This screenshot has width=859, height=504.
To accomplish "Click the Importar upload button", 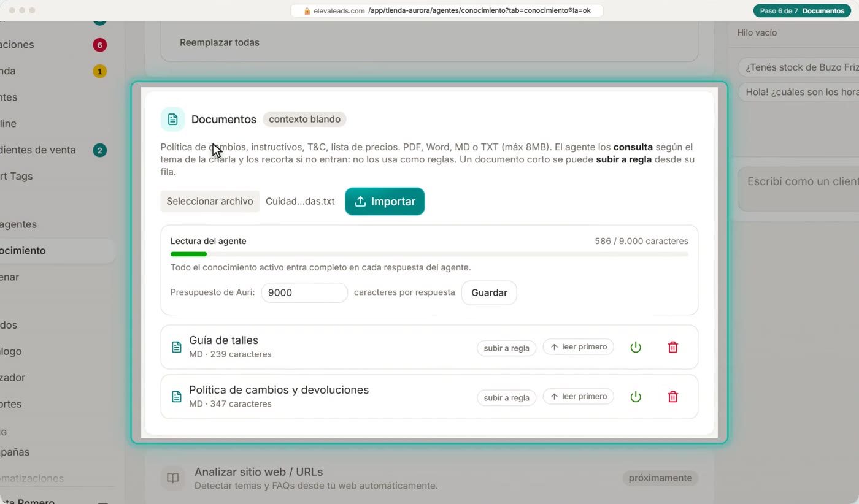I will (385, 201).
